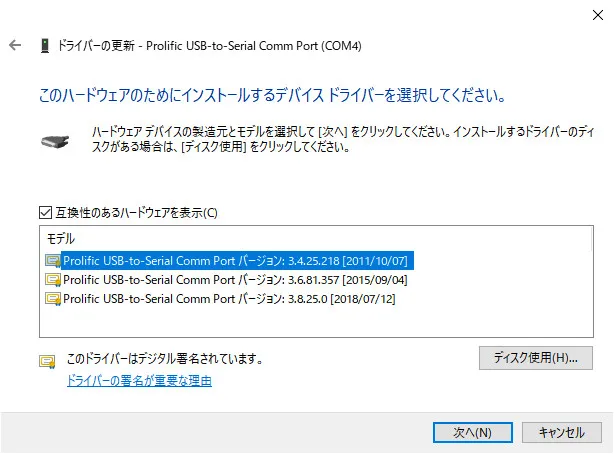Click certificate icon of version 3.4.25.218 driver

pos(53,261)
